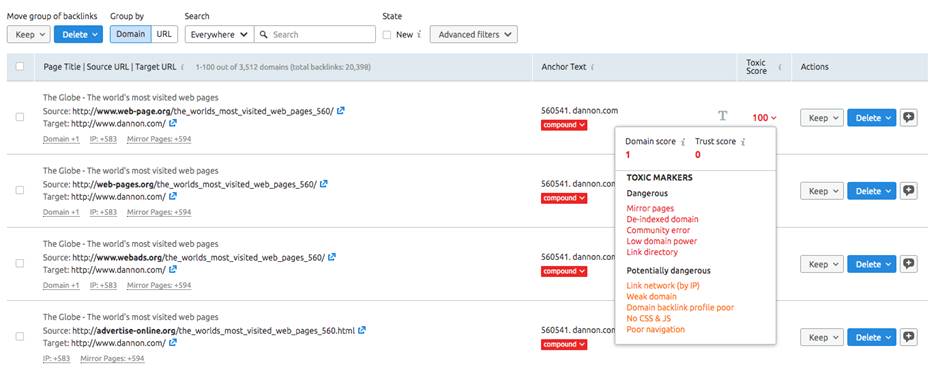Image resolution: width=936 pixels, height=372 pixels.
Task: Click the Community error toxic marker
Action: click(x=658, y=230)
